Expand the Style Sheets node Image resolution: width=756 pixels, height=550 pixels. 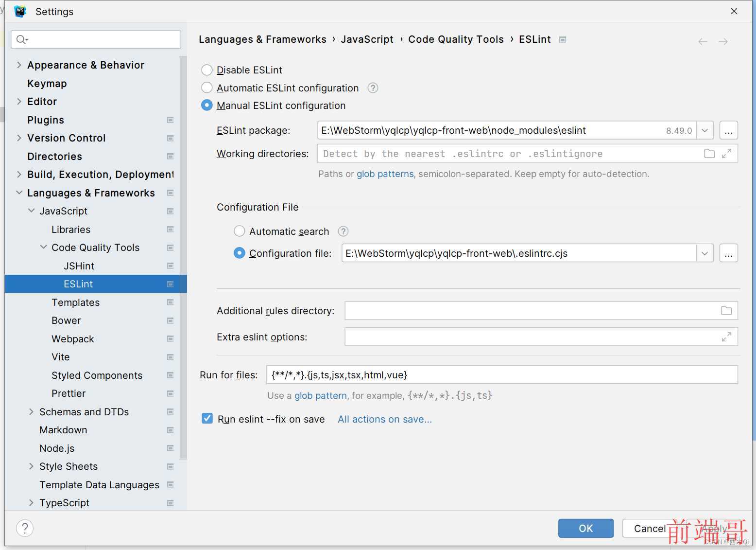tap(31, 466)
